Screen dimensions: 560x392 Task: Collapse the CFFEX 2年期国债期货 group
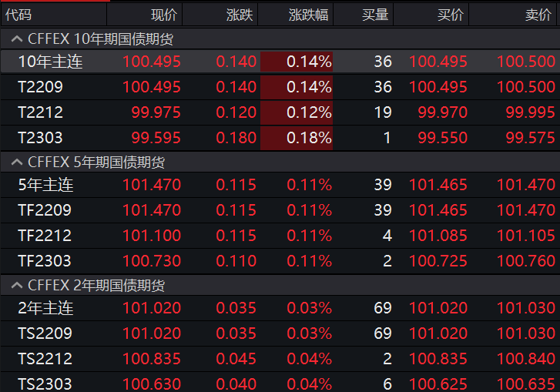(x=15, y=285)
